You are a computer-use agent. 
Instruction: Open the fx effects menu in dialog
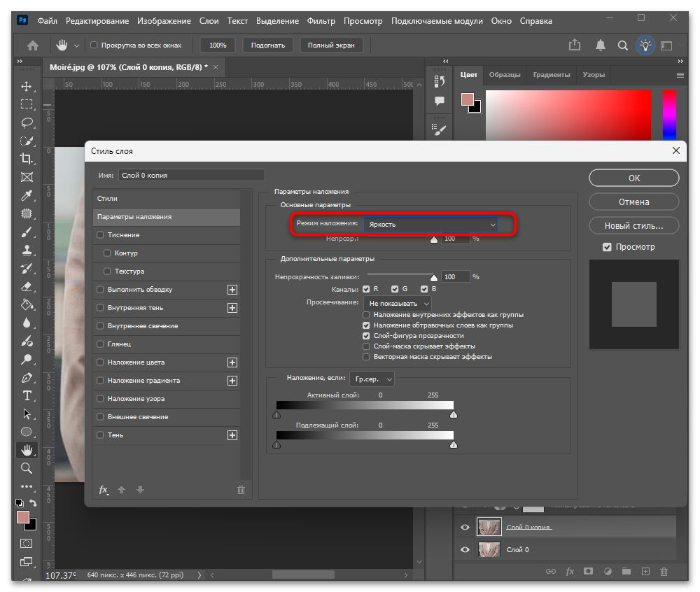click(x=103, y=490)
